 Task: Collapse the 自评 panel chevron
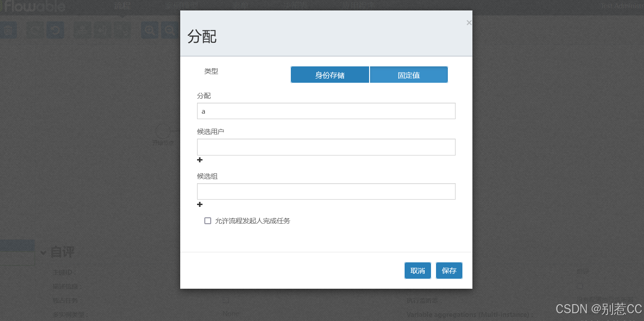click(43, 252)
